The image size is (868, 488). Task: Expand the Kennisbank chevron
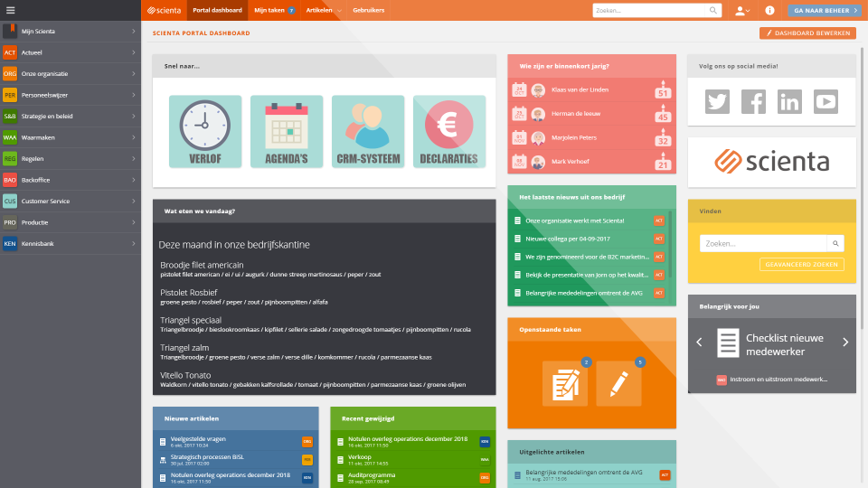134,243
